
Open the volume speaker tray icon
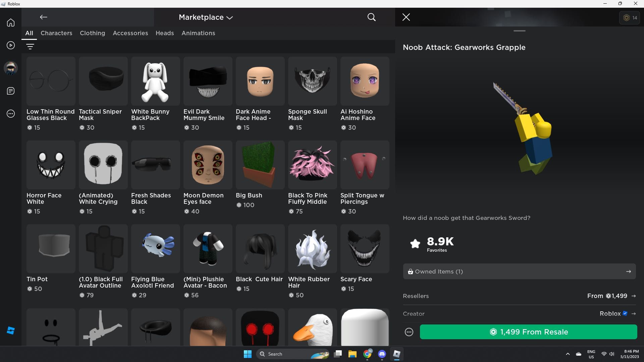(x=612, y=354)
